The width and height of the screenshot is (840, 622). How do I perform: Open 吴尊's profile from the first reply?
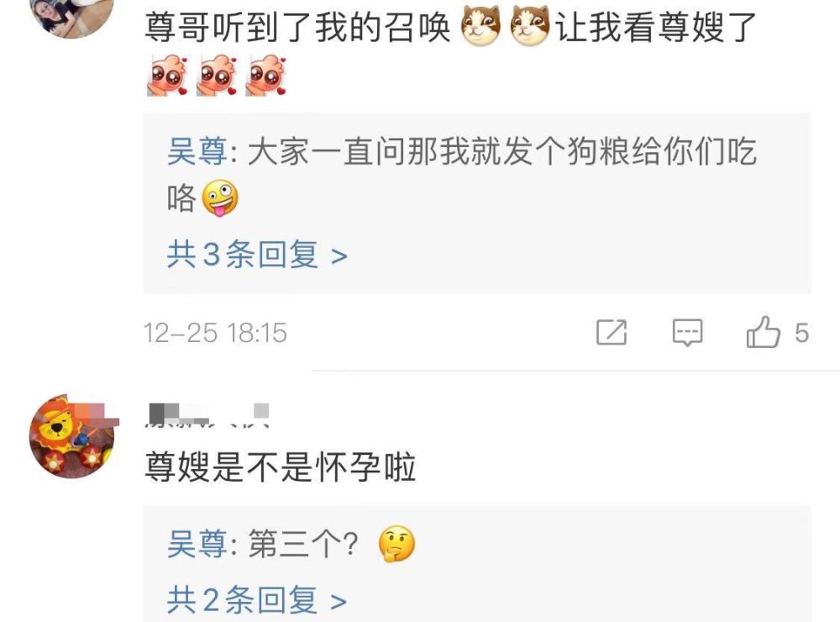click(197, 151)
